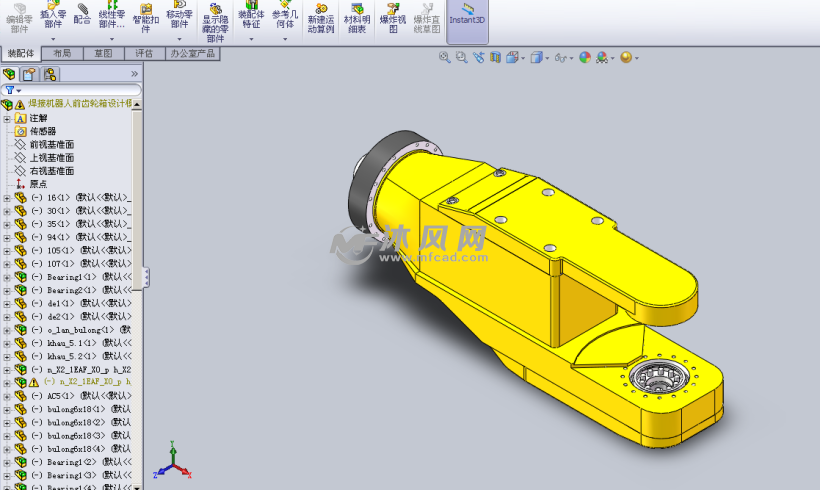Viewport: 820px width, 490px height.
Task: Toggle the Instant3D button
Action: pos(467,17)
